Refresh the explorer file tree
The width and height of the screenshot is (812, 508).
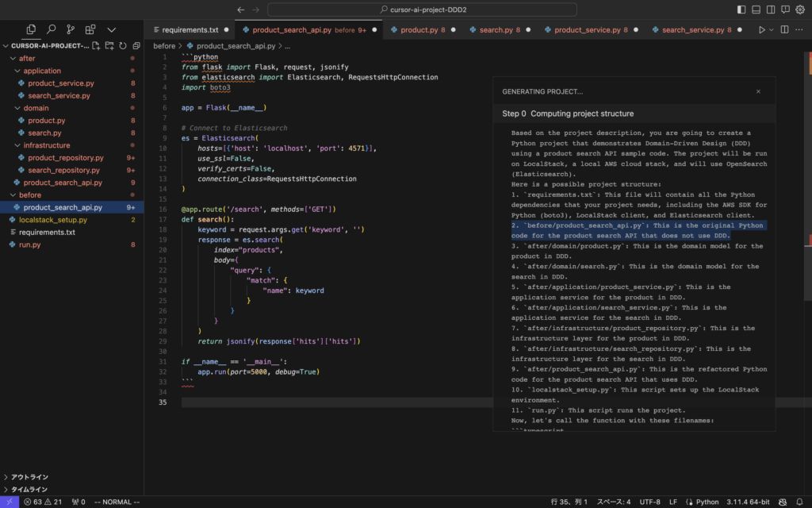(x=123, y=45)
